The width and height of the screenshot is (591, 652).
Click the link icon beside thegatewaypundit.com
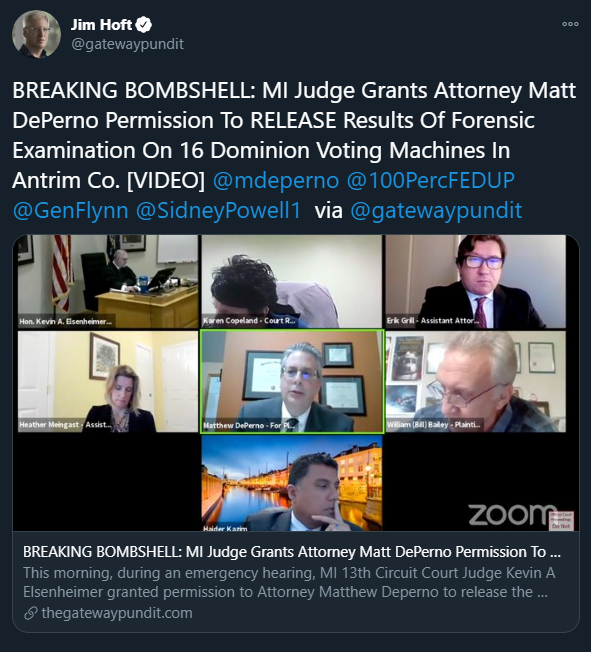coord(30,613)
